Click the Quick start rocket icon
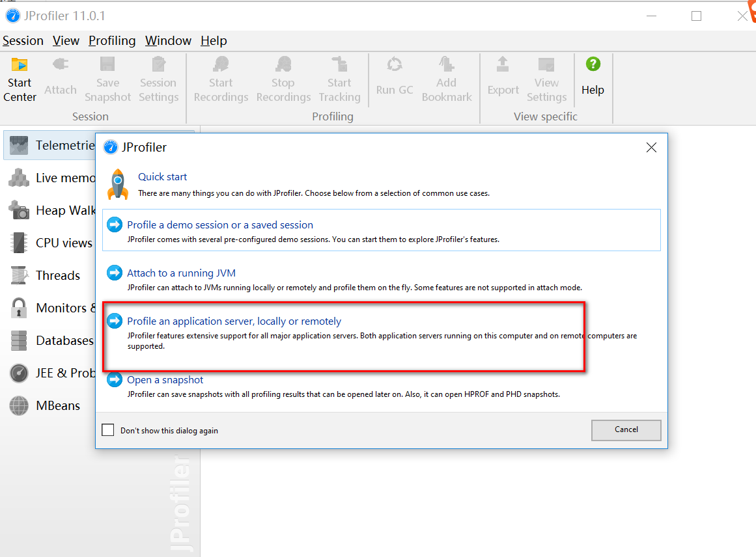Screen dimensions: 756x557 118,184
